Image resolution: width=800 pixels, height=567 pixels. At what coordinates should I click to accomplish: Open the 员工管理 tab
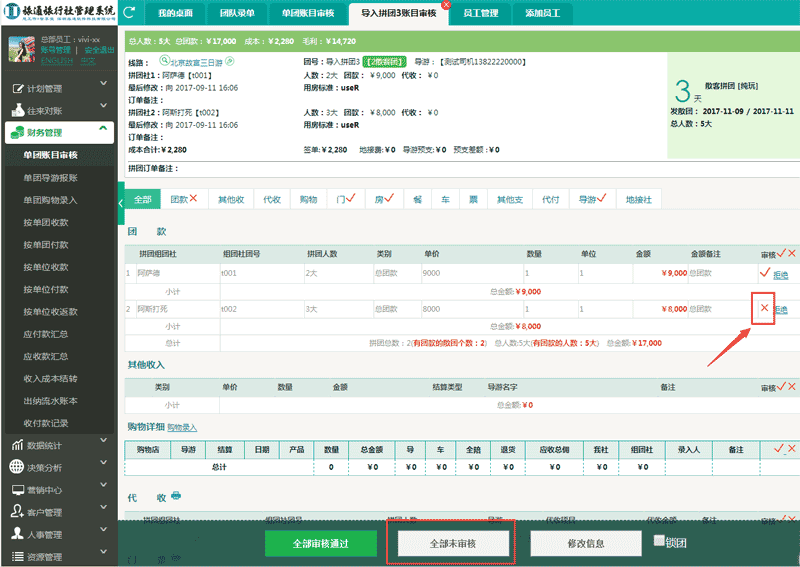(x=481, y=13)
